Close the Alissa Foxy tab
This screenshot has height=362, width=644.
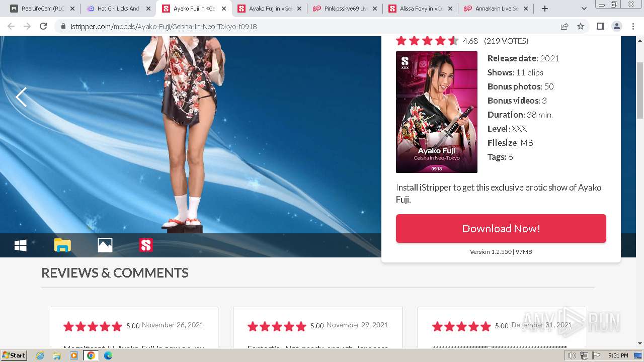coord(450,9)
